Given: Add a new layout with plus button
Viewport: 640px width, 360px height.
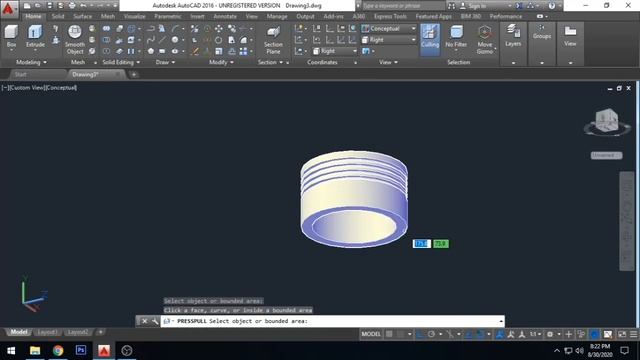Looking at the screenshot, I should pyautogui.click(x=100, y=332).
